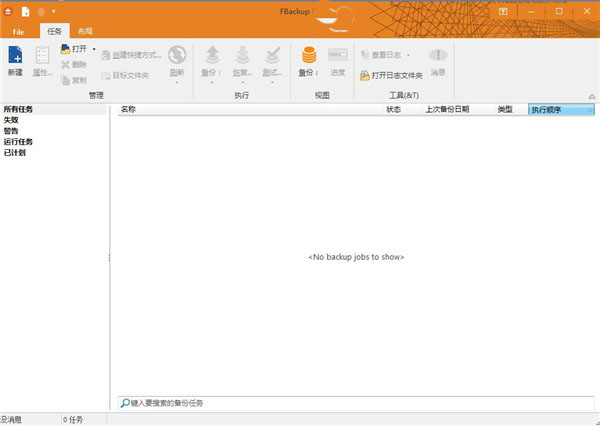Click the orange Backups view icon
Viewport: 600px width, 426px height.
click(309, 55)
